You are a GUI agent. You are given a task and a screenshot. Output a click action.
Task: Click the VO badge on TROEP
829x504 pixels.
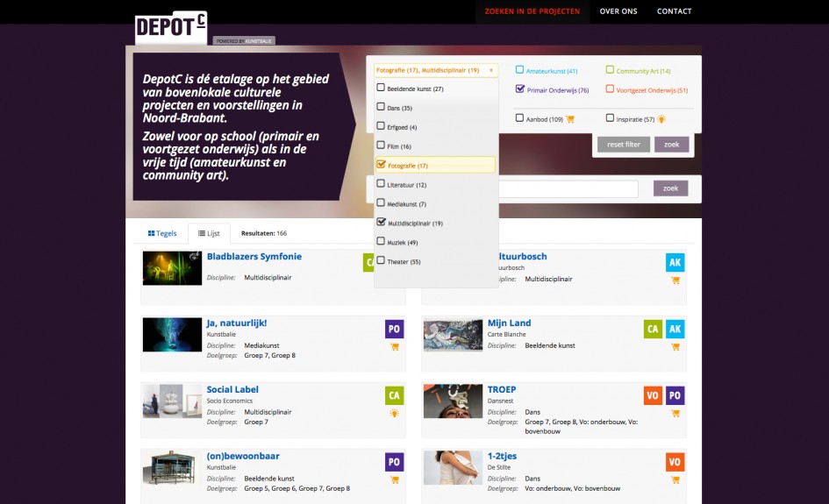pyautogui.click(x=653, y=395)
